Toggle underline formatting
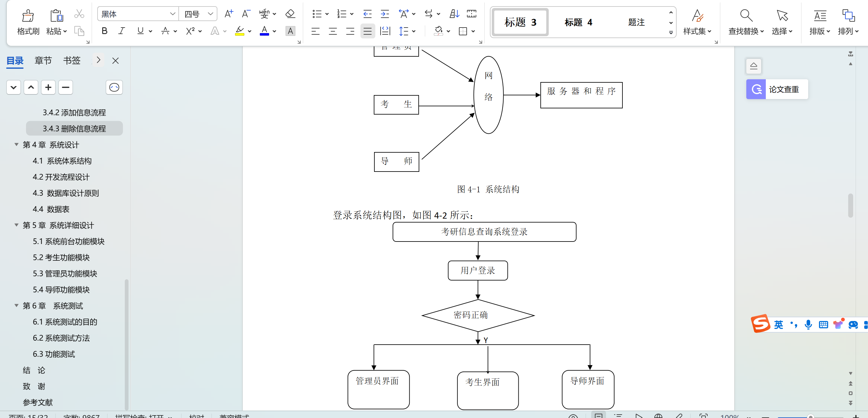 [141, 31]
